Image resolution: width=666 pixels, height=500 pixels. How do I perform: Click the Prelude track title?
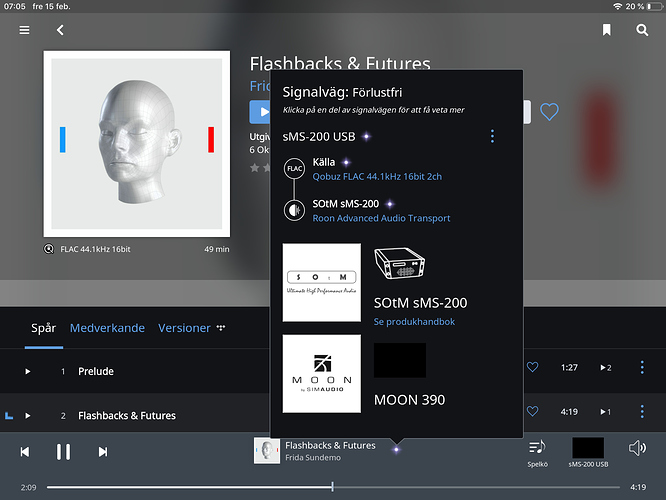click(x=96, y=371)
